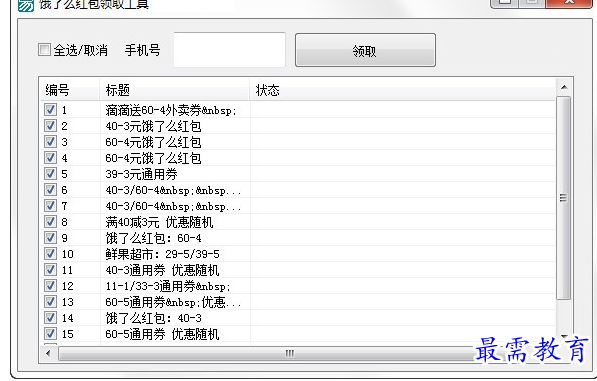Select row 15's 60-5通用券 优惠随机 text
The height and width of the screenshot is (381, 597).
tap(162, 334)
